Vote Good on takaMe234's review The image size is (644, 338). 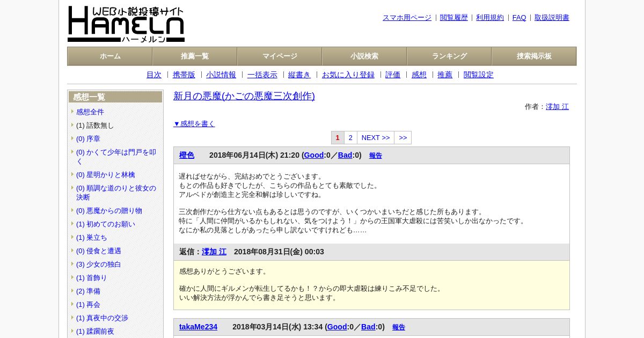[337, 327]
